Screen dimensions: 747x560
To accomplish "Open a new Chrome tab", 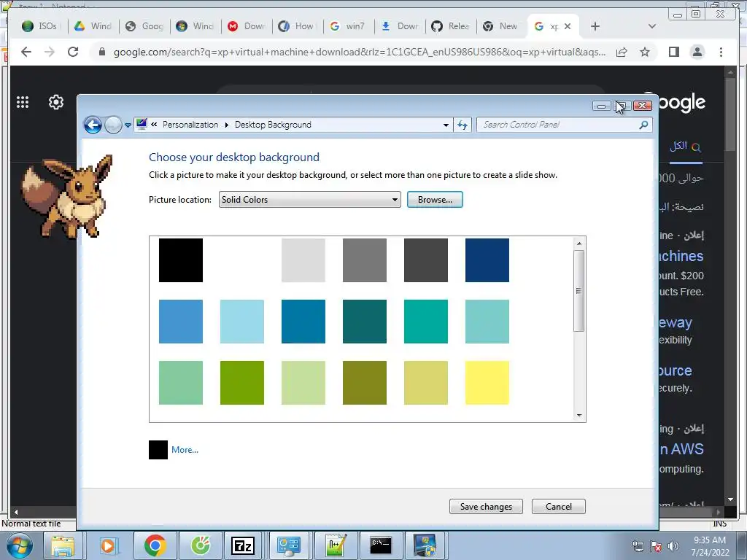I will (x=595, y=26).
